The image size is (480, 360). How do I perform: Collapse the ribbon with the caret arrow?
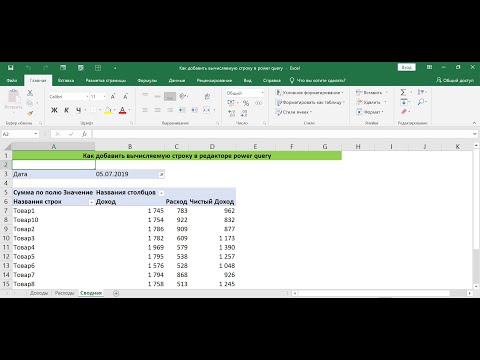tap(474, 123)
